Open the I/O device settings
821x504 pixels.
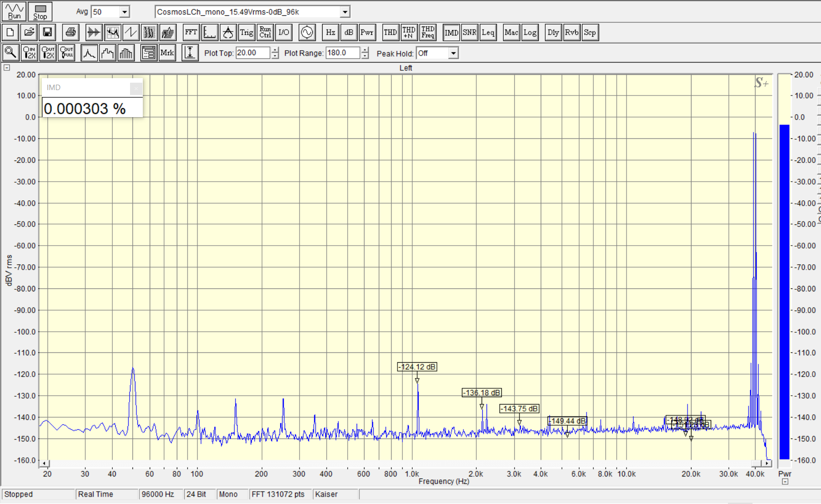(x=284, y=32)
